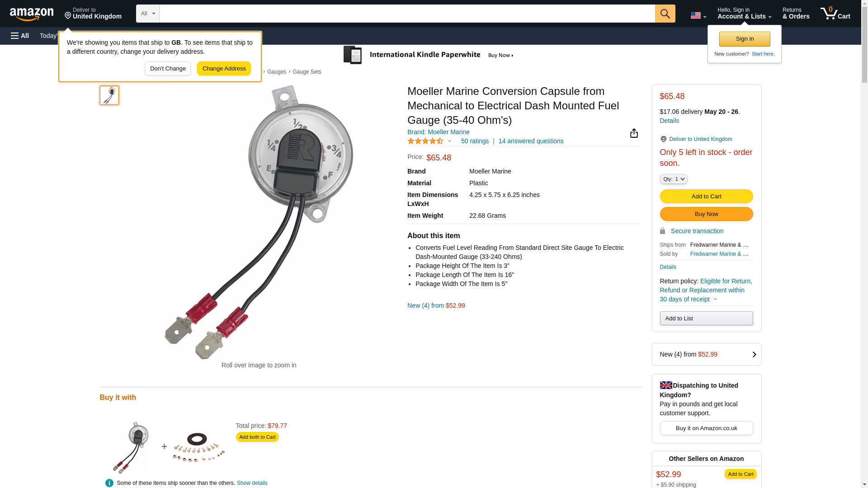The image size is (868, 488).
Task: Open the Qty quantity dropdown
Action: tap(673, 179)
